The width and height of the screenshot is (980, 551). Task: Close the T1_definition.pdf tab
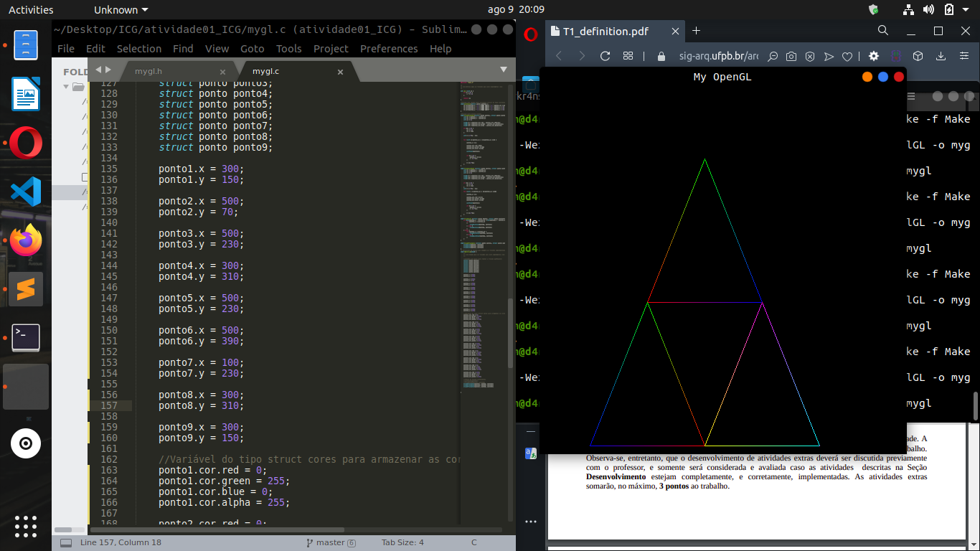pos(676,31)
